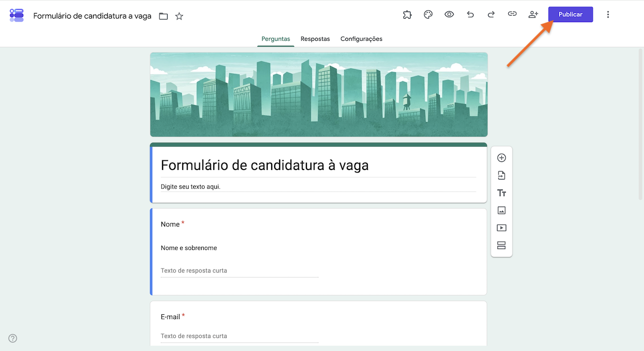Screen dimensions: 644x351
Task: Customize theme with the palette icon
Action: point(428,15)
